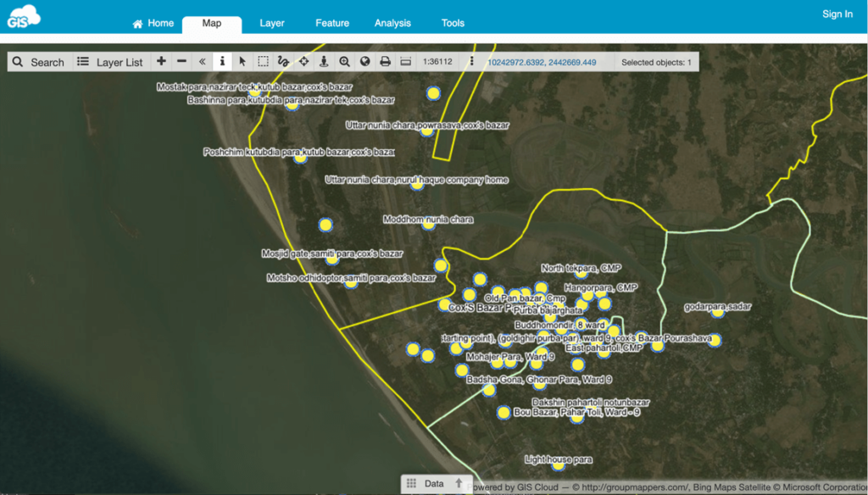This screenshot has width=868, height=495.
Task: Switch to the Analysis tab
Action: 392,24
